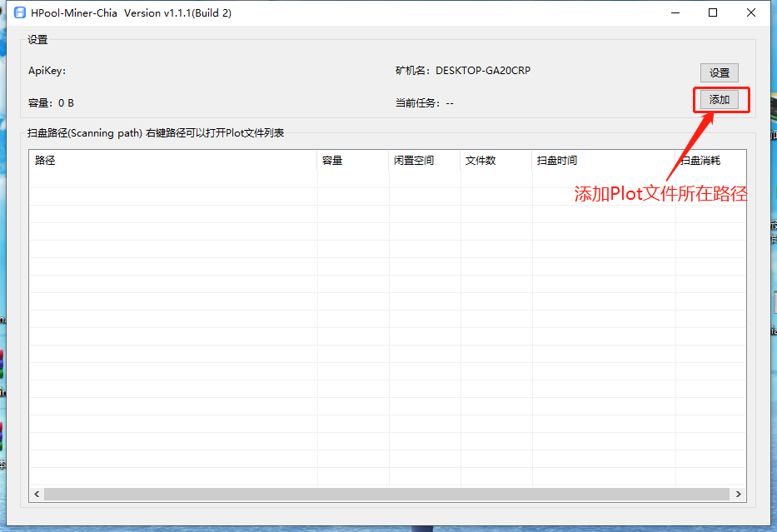
Task: Minimize the HPool-Miner-Chia window
Action: coord(675,12)
